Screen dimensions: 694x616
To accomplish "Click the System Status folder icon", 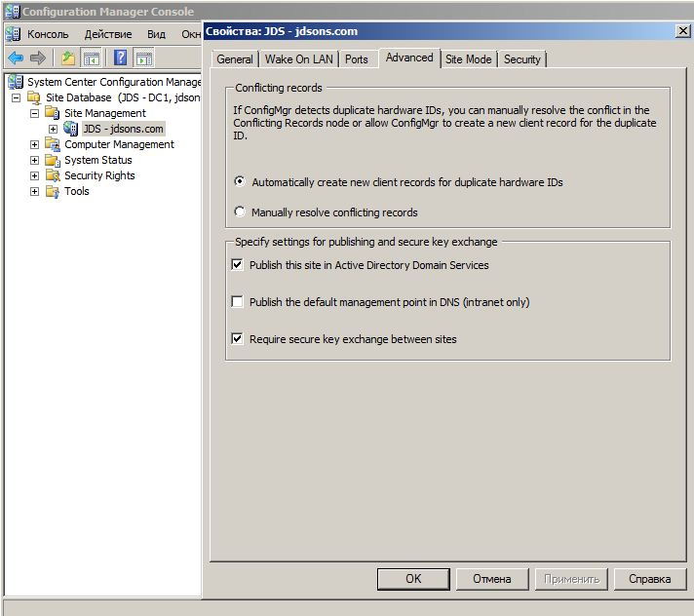I will click(x=53, y=160).
